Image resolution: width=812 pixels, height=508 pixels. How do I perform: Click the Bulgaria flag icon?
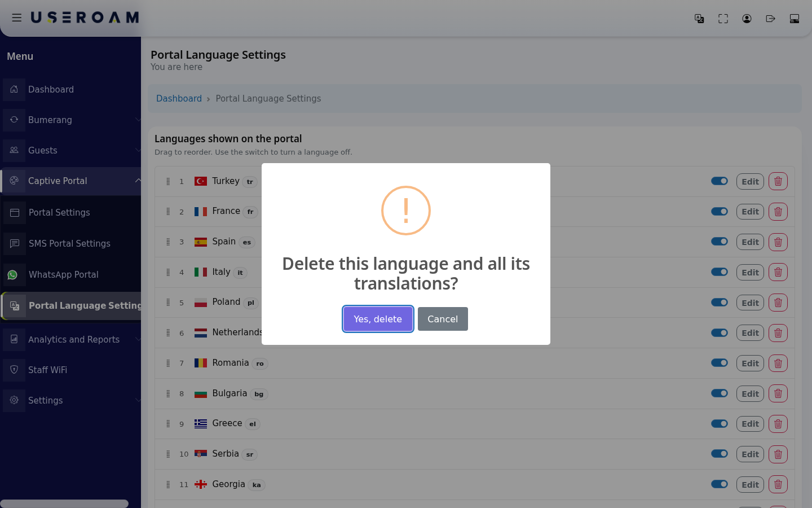coord(201,393)
